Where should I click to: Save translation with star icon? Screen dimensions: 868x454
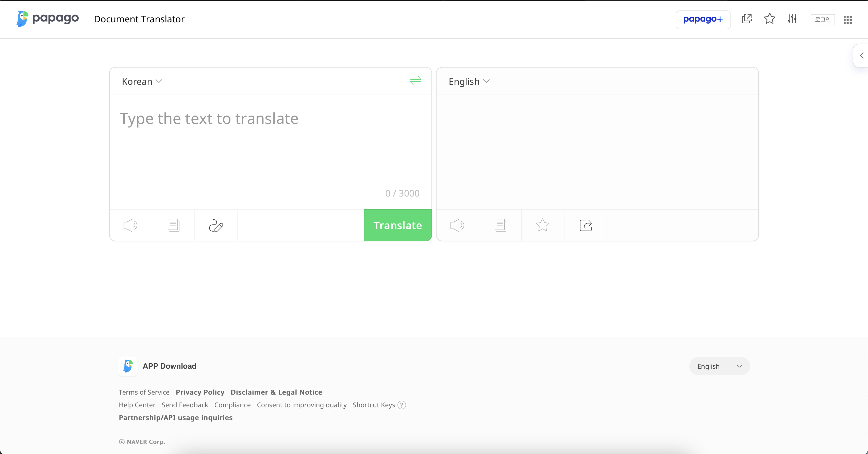click(543, 225)
